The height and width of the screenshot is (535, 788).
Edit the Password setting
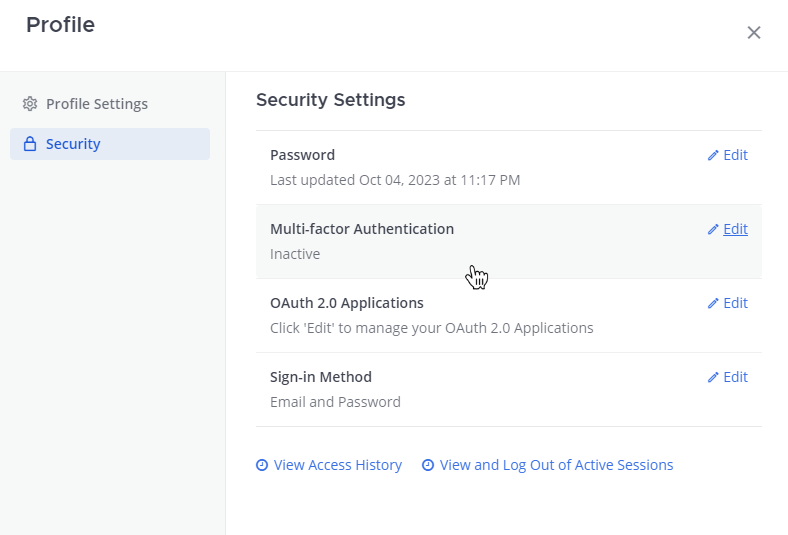(x=735, y=155)
